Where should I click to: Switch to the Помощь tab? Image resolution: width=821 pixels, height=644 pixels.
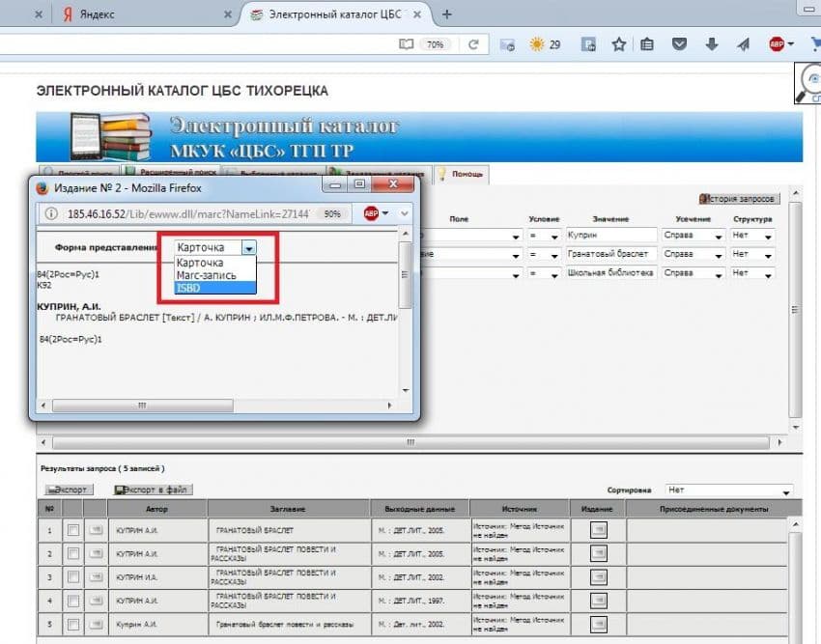(462, 175)
